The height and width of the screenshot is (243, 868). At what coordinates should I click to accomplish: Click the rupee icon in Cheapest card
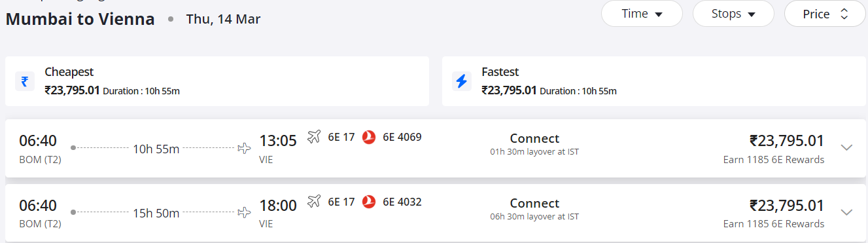[25, 81]
